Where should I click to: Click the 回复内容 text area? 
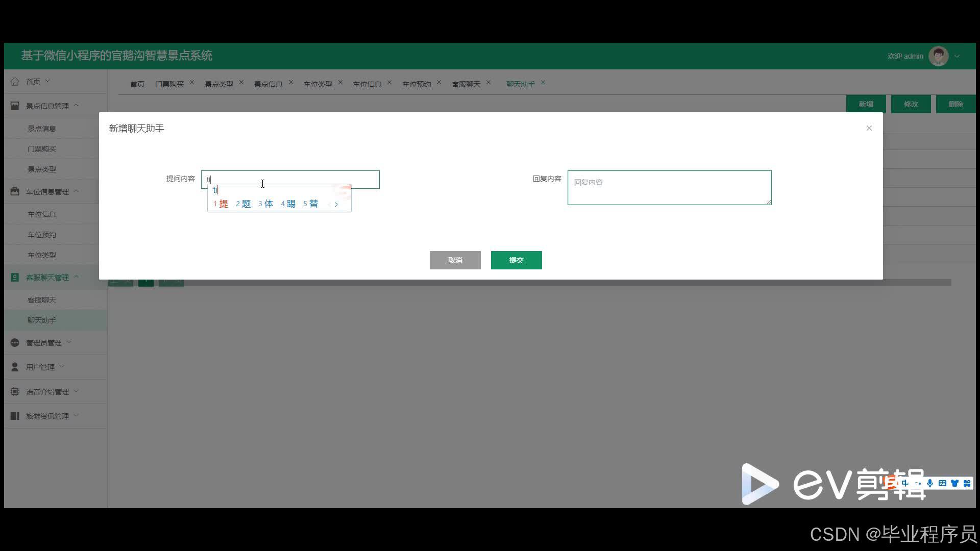pos(669,188)
